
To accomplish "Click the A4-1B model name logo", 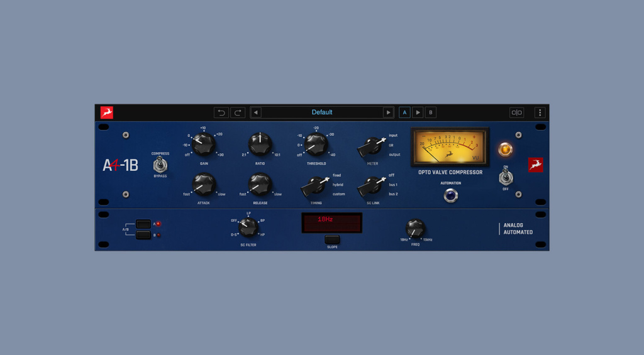I will point(120,165).
